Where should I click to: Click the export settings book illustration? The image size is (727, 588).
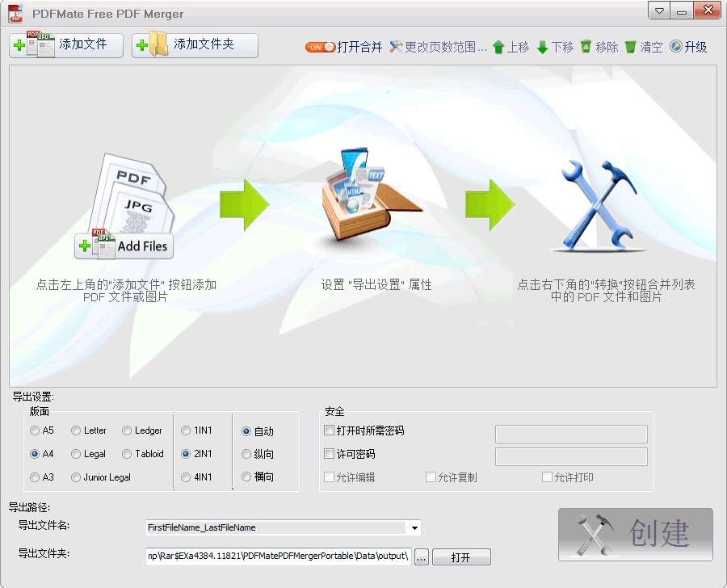[x=371, y=195]
